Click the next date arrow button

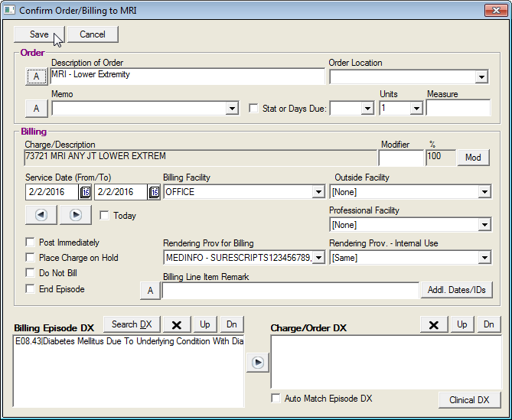[x=76, y=215]
